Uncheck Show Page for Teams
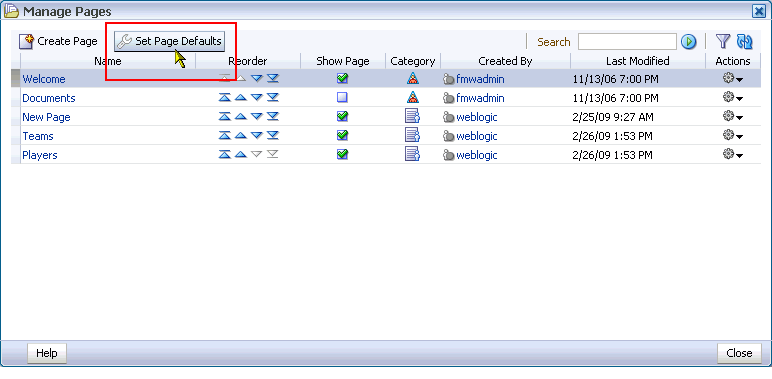 [342, 135]
